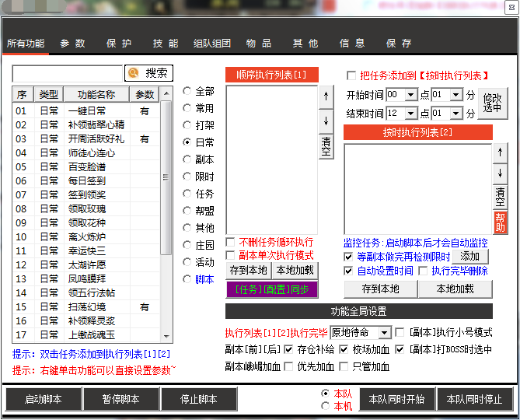The width and height of the screenshot is (520, 420).
Task: Clear the 按时执行列表[2] with 清空
Action: [x=500, y=197]
